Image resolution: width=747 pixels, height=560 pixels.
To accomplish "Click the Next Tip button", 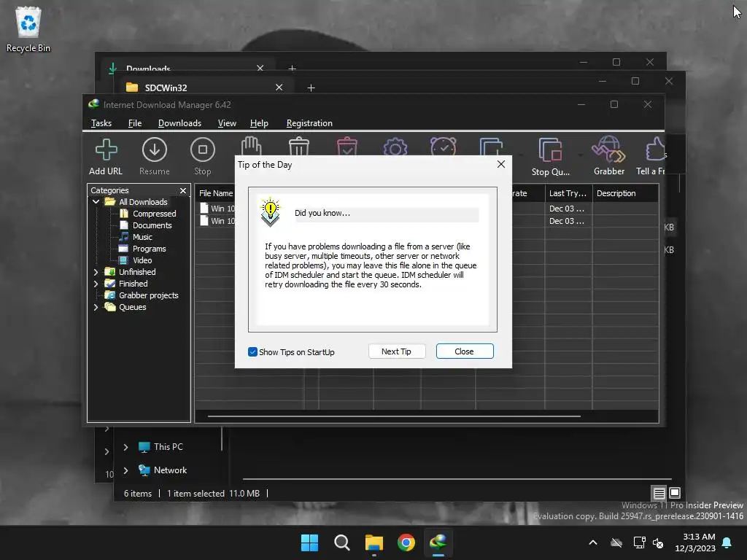I will click(x=396, y=351).
